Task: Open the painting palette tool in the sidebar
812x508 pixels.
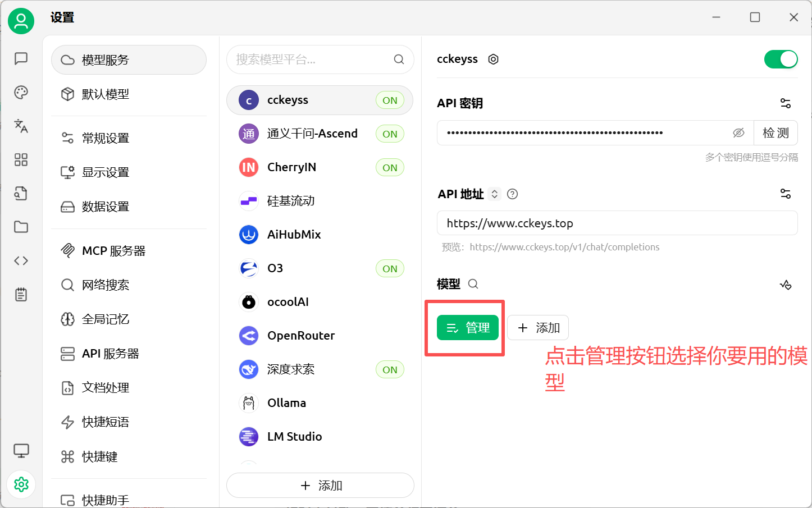Action: tap(21, 92)
